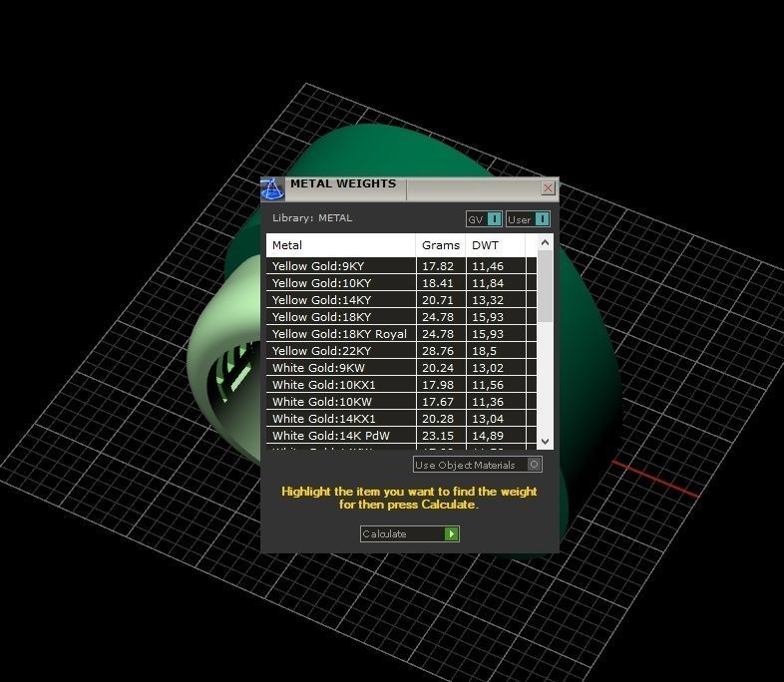Select the White Gold:14KX1 row
The image size is (784, 682).
(x=401, y=419)
